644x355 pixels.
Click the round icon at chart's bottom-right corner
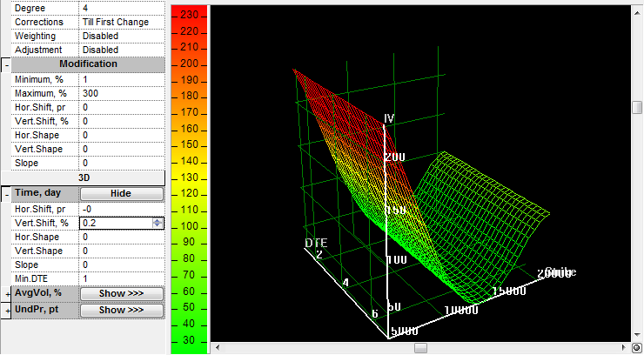(x=636, y=348)
